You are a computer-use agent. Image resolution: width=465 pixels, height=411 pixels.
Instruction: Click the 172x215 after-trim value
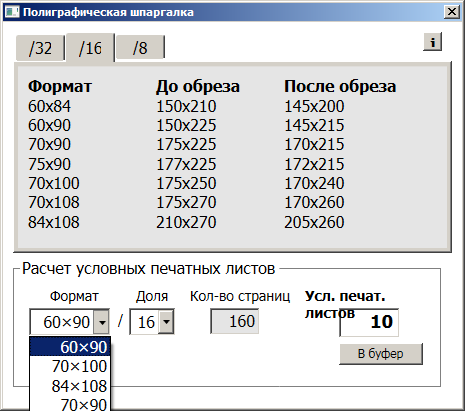pos(314,164)
